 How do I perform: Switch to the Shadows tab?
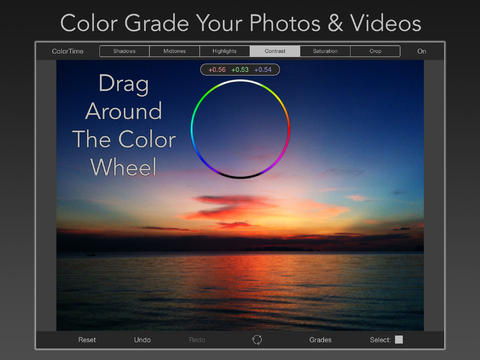point(125,51)
